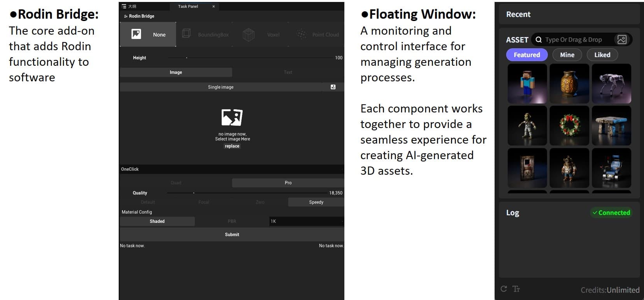644x300 pixels.
Task: Select Shaded material option
Action: (157, 221)
